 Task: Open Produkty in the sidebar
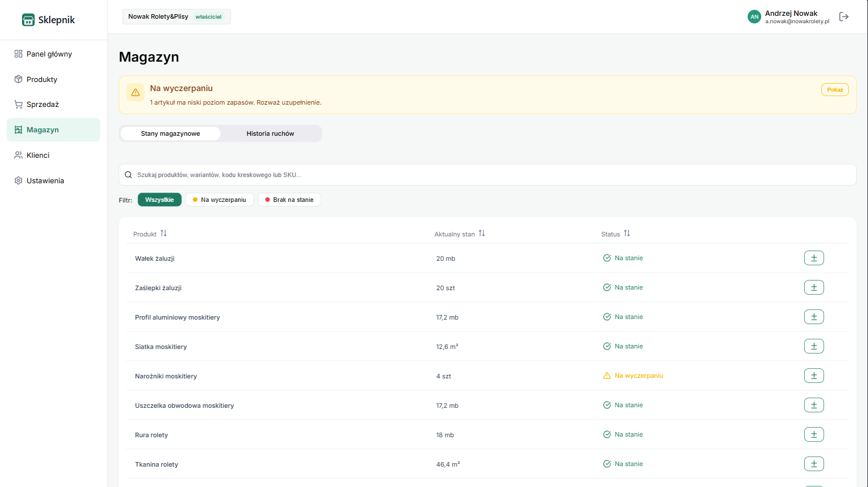(42, 80)
